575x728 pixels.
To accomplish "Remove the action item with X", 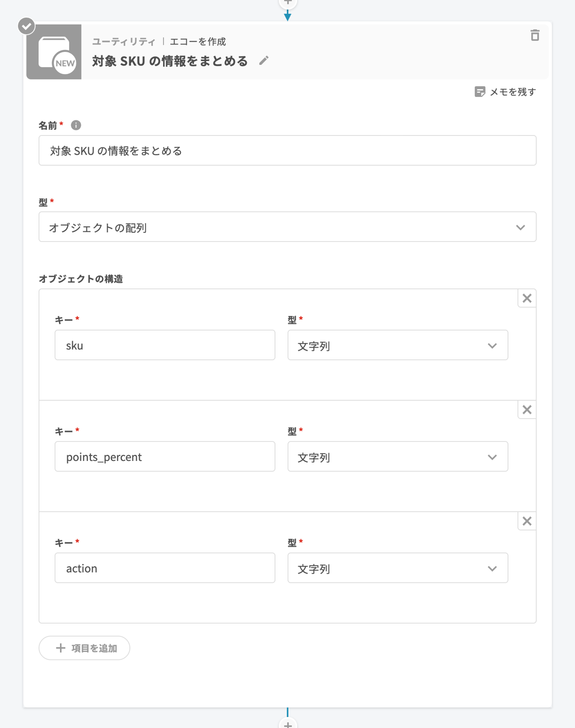I will coord(527,521).
